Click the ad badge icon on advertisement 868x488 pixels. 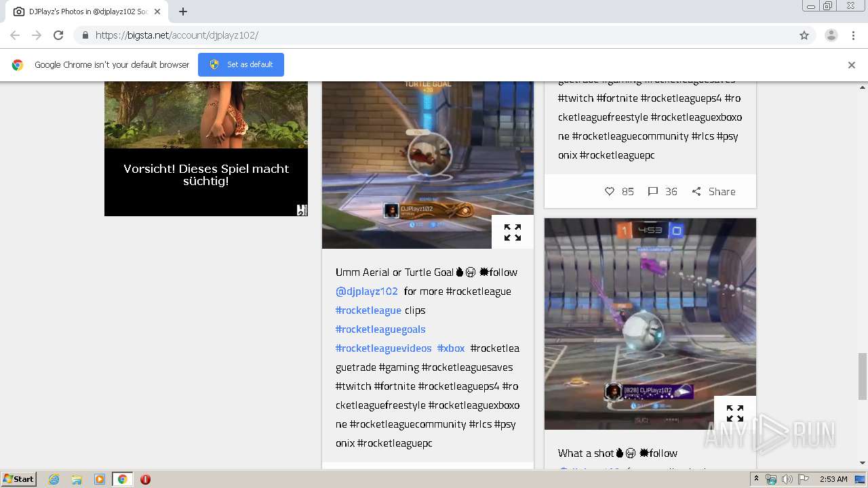tap(302, 210)
